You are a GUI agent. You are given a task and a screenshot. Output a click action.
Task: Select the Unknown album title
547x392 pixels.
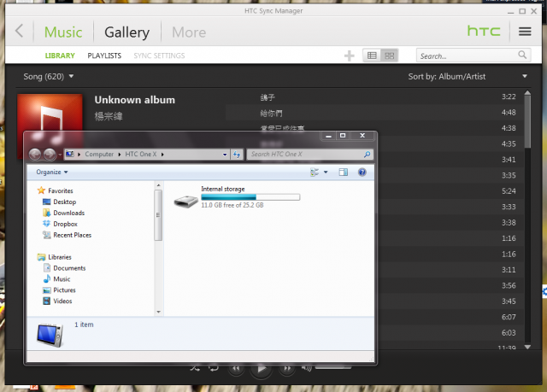[x=135, y=100]
